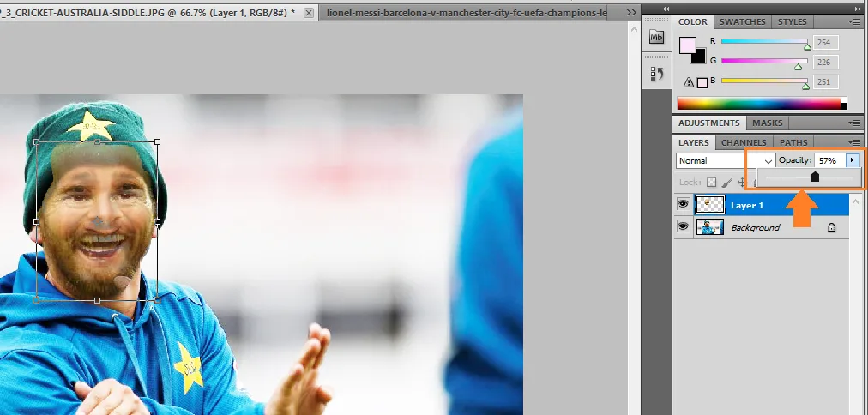Click the R value field showing 254

click(x=825, y=42)
